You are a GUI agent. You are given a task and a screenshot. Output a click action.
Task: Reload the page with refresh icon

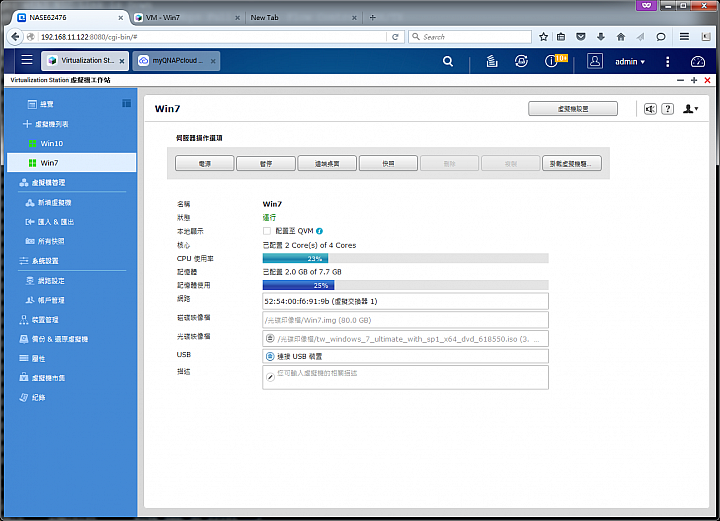click(395, 37)
